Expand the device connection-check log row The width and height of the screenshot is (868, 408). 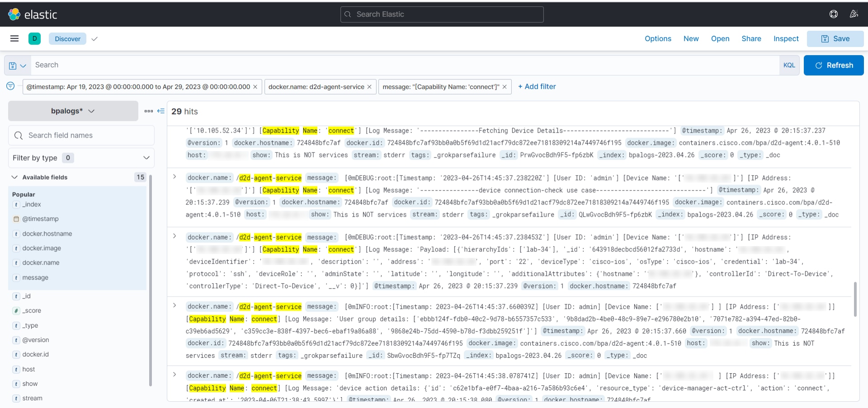click(x=175, y=177)
